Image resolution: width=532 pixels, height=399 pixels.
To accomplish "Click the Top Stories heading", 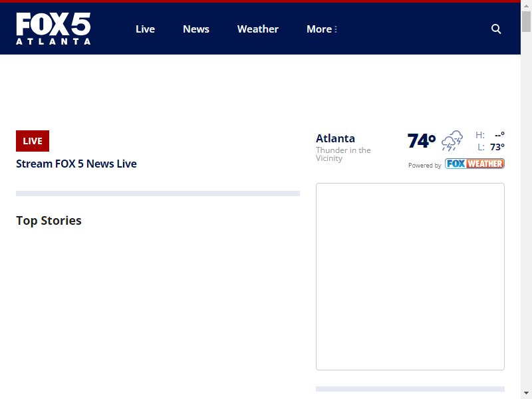I will click(x=49, y=221).
